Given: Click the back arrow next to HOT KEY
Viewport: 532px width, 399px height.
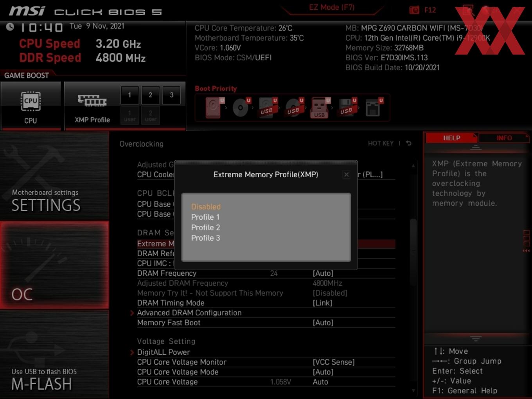Looking at the screenshot, I should [408, 143].
